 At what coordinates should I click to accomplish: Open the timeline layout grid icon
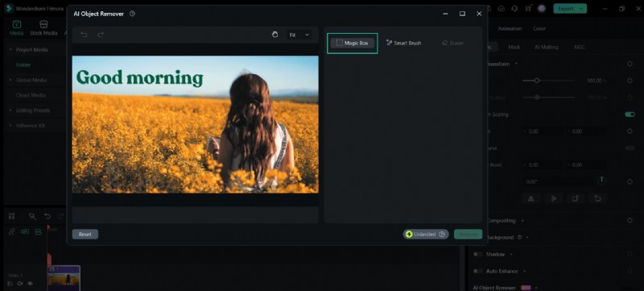coord(11,216)
